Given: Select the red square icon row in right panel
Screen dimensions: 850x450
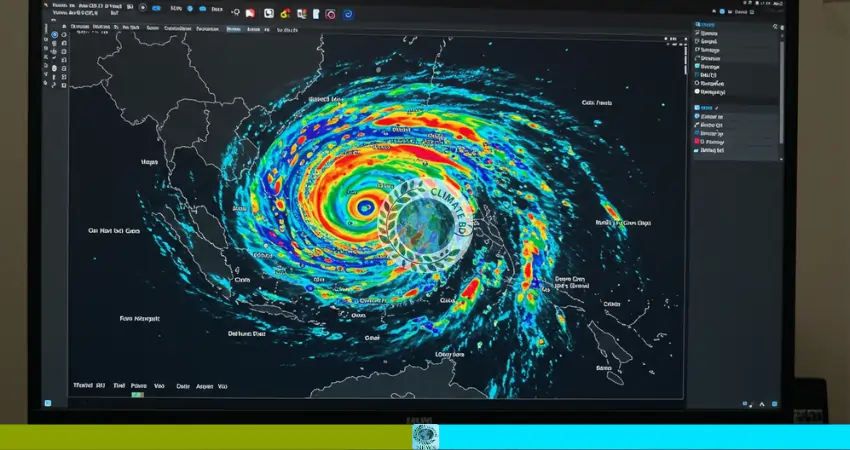Looking at the screenshot, I should click(709, 142).
